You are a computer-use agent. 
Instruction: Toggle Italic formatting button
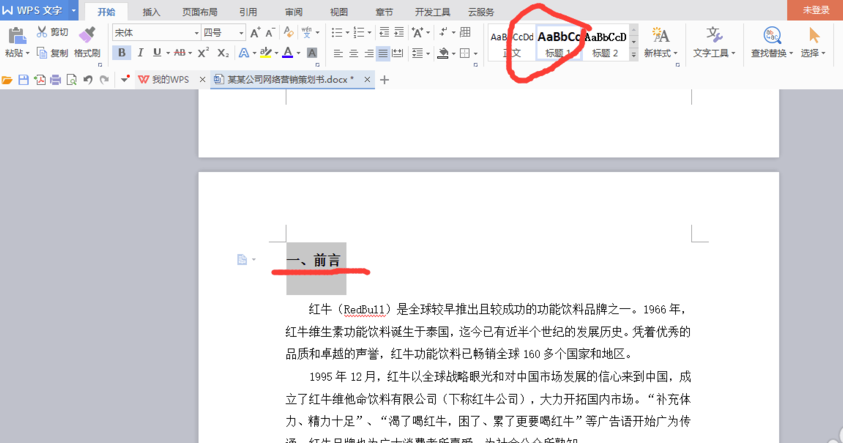point(140,53)
